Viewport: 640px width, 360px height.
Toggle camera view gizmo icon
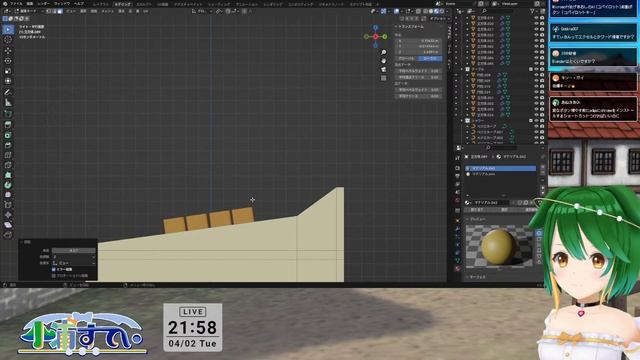(384, 69)
